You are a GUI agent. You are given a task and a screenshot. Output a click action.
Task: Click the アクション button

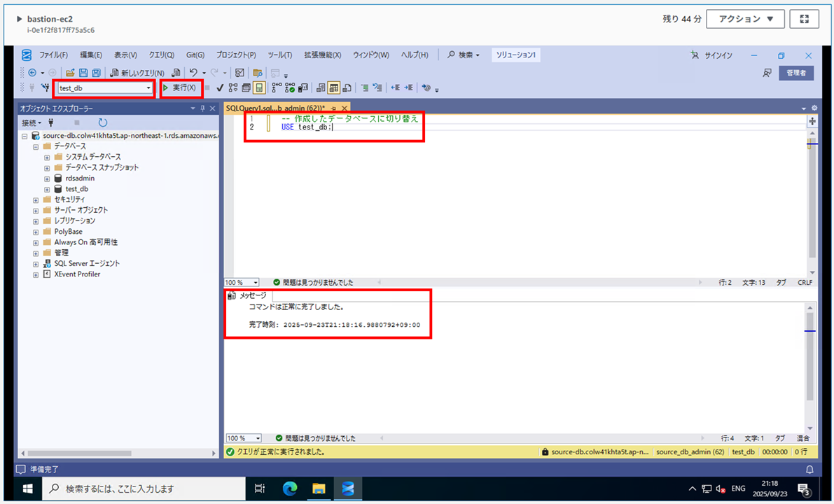click(x=745, y=19)
